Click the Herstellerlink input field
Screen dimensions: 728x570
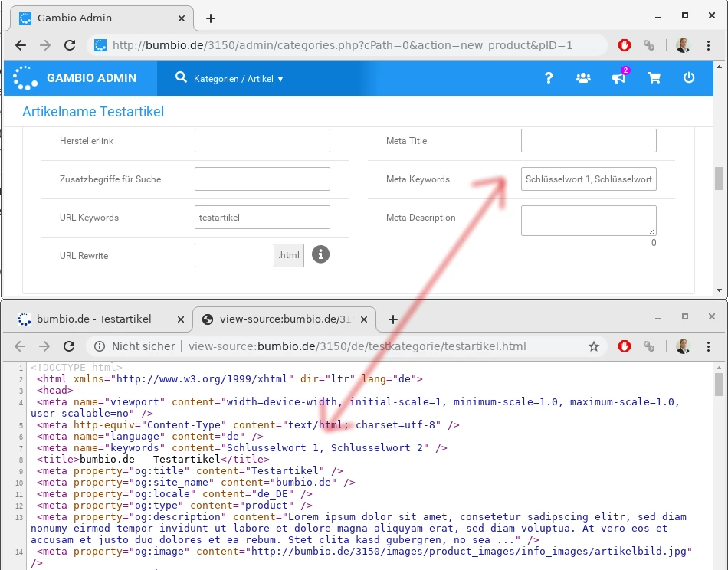pyautogui.click(x=262, y=141)
